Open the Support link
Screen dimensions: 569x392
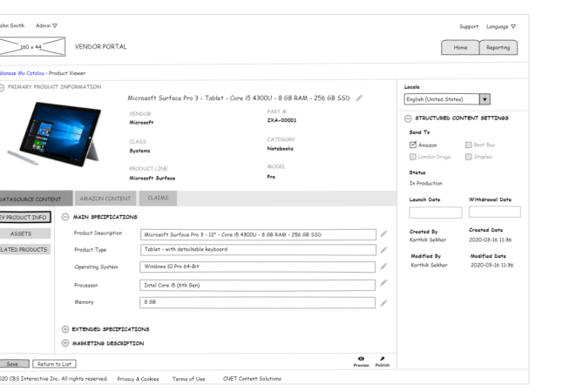469,26
